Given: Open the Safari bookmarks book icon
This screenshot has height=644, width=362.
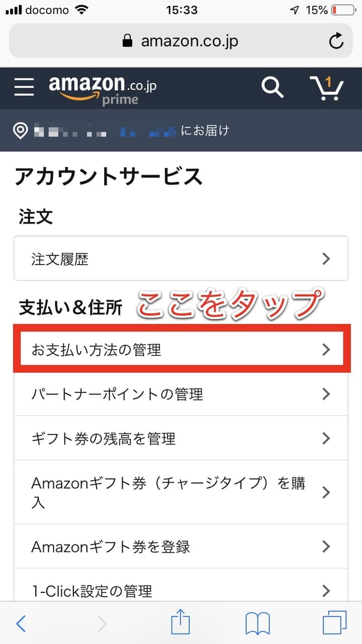Looking at the screenshot, I should pyautogui.click(x=257, y=624).
